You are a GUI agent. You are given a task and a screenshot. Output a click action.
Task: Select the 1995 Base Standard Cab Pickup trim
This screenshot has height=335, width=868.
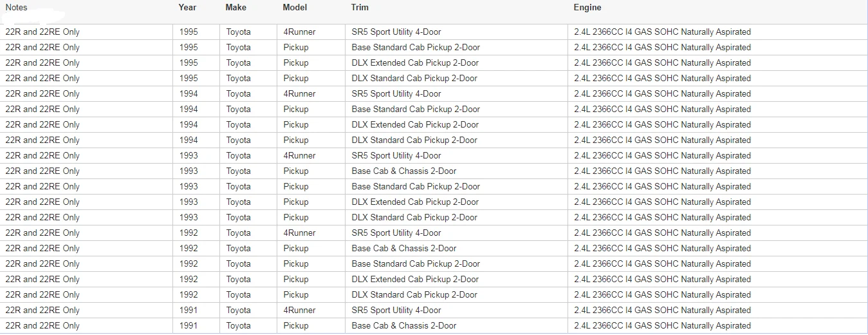(416, 47)
